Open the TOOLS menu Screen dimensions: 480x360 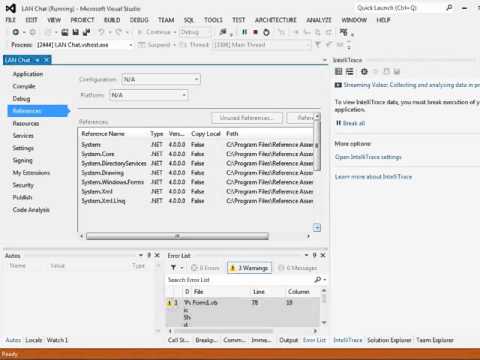pyautogui.click(x=213, y=20)
